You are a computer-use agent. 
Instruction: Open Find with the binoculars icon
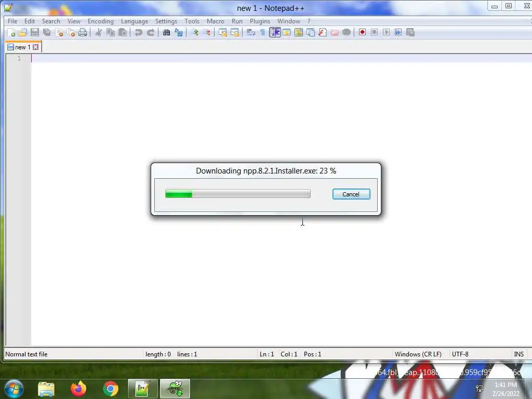[x=167, y=33]
